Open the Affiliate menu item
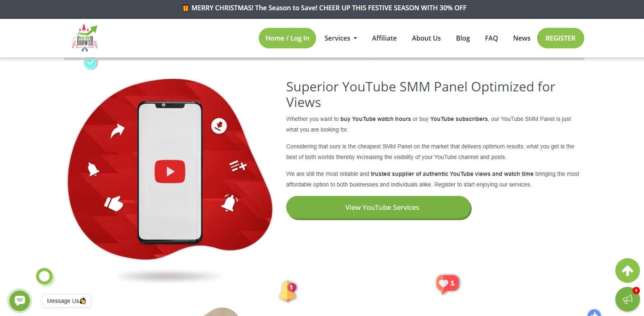This screenshot has height=316, width=644. 384,38
